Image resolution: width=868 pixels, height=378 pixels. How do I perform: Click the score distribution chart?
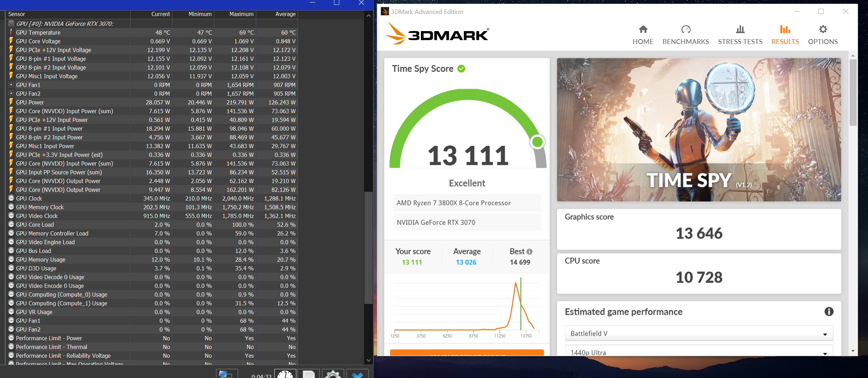(467, 307)
